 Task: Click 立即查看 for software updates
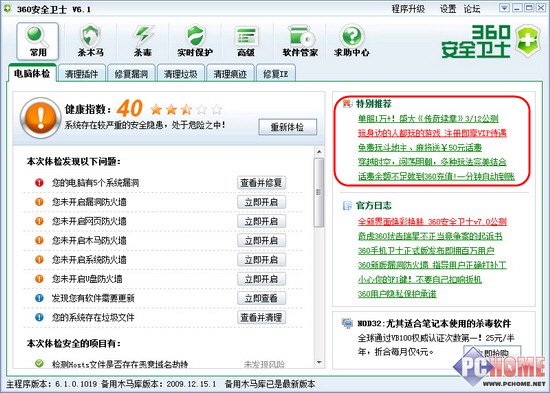pos(261,298)
